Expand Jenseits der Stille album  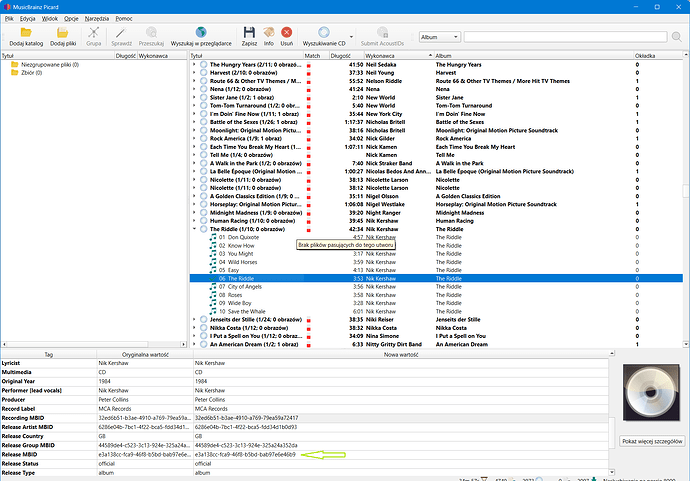pos(194,319)
